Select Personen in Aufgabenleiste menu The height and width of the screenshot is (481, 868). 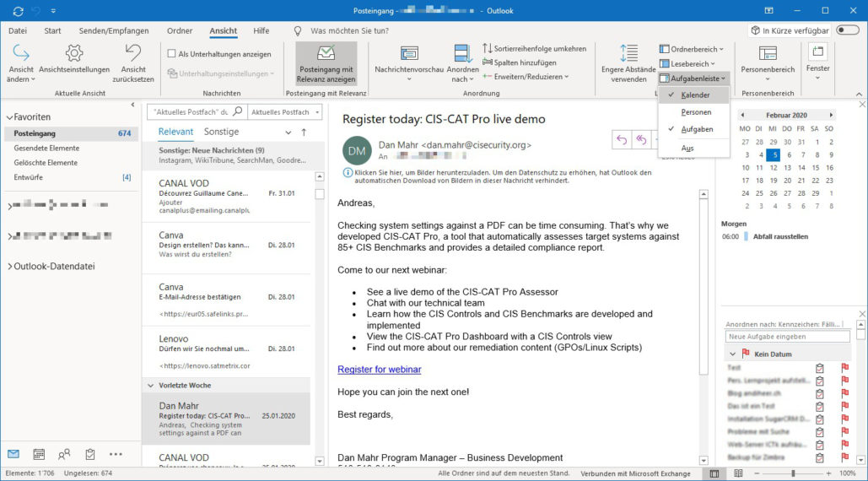[x=693, y=112]
